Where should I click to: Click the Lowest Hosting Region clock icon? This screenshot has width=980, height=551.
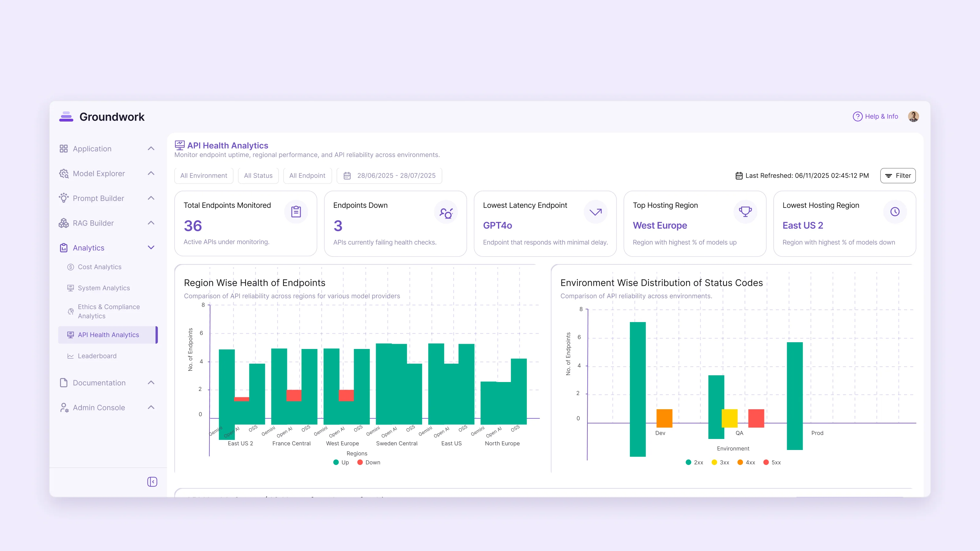(895, 212)
